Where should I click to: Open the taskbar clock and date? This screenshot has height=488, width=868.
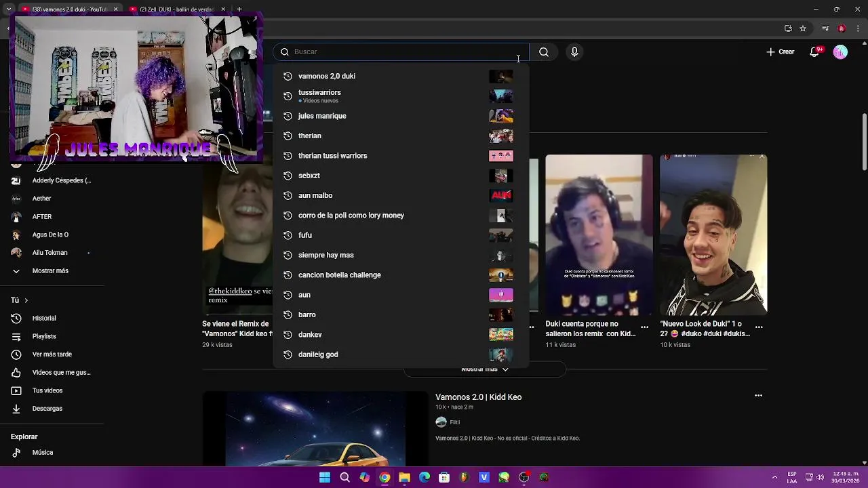(x=846, y=477)
